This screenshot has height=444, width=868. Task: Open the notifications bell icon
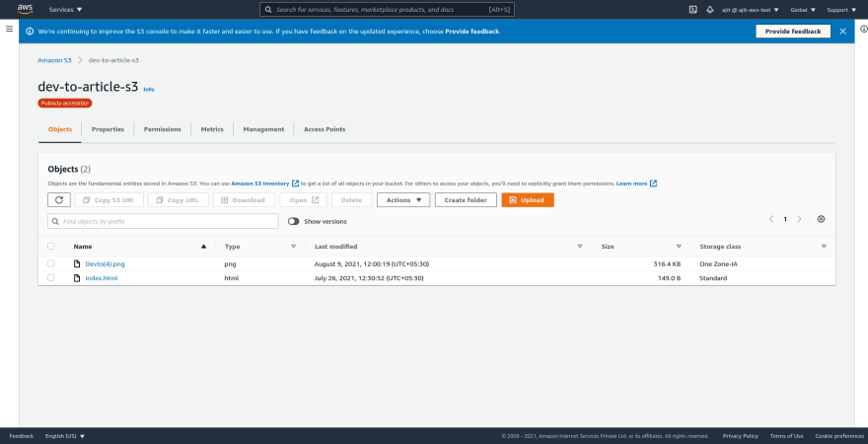tap(709, 10)
